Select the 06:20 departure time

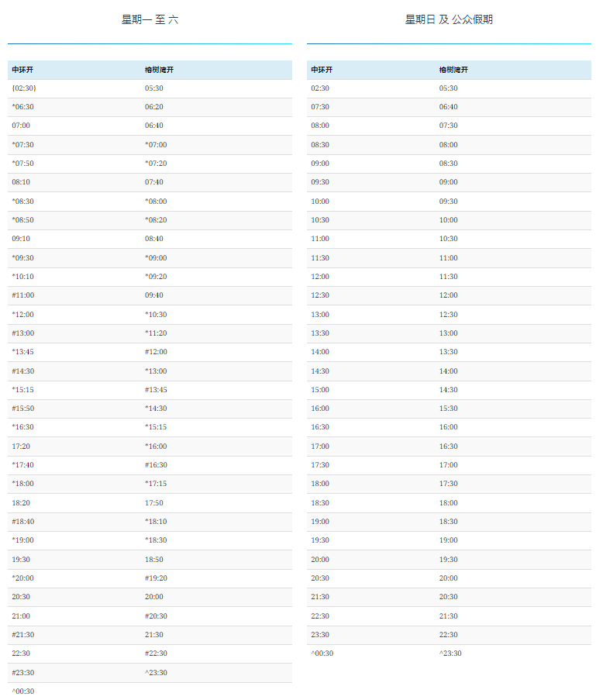tap(154, 107)
